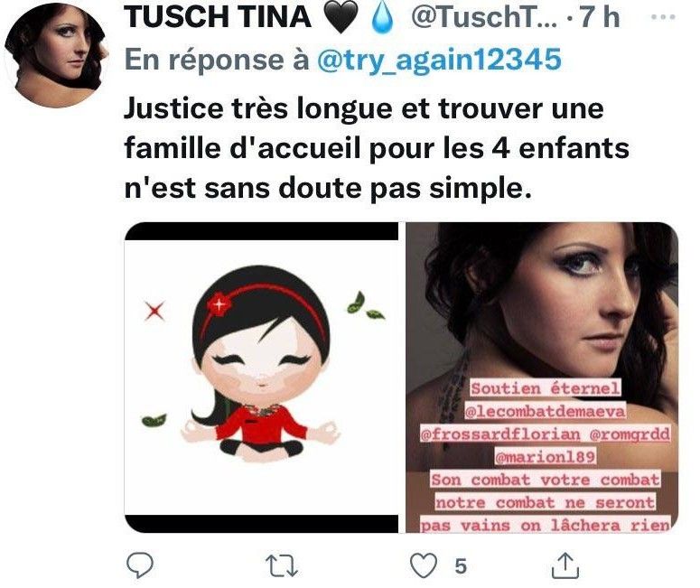Screen dimensions: 700x588
Task: Click the reply speech bubble icon
Action: [x=140, y=565]
